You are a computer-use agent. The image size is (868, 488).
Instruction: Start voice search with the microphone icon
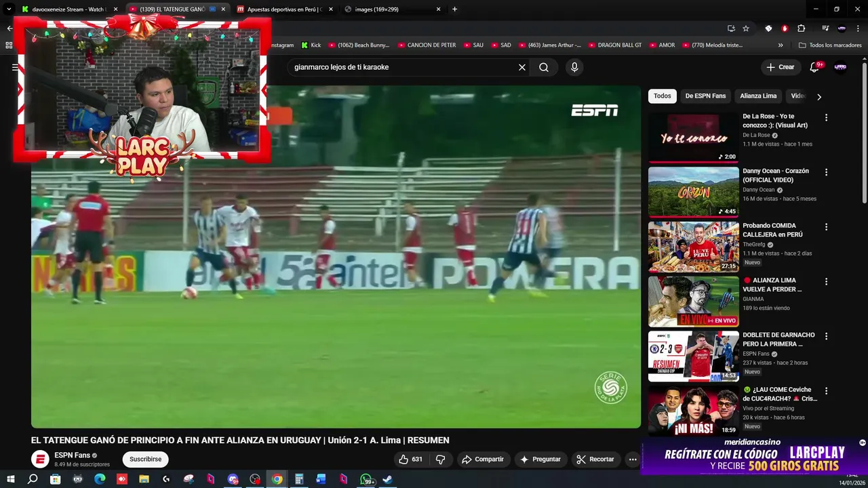574,67
